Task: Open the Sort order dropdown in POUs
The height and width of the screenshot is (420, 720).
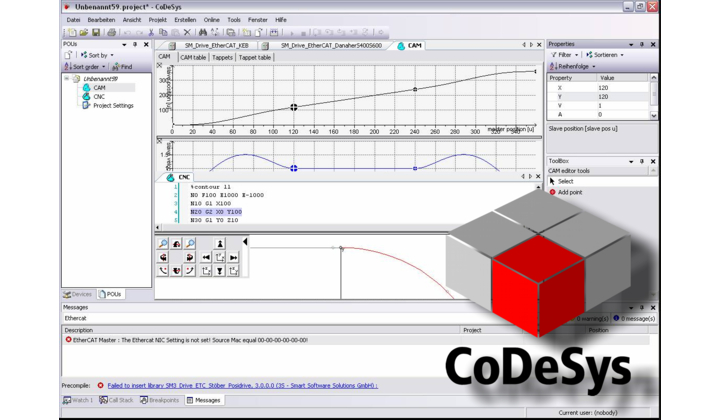Action: pyautogui.click(x=85, y=67)
